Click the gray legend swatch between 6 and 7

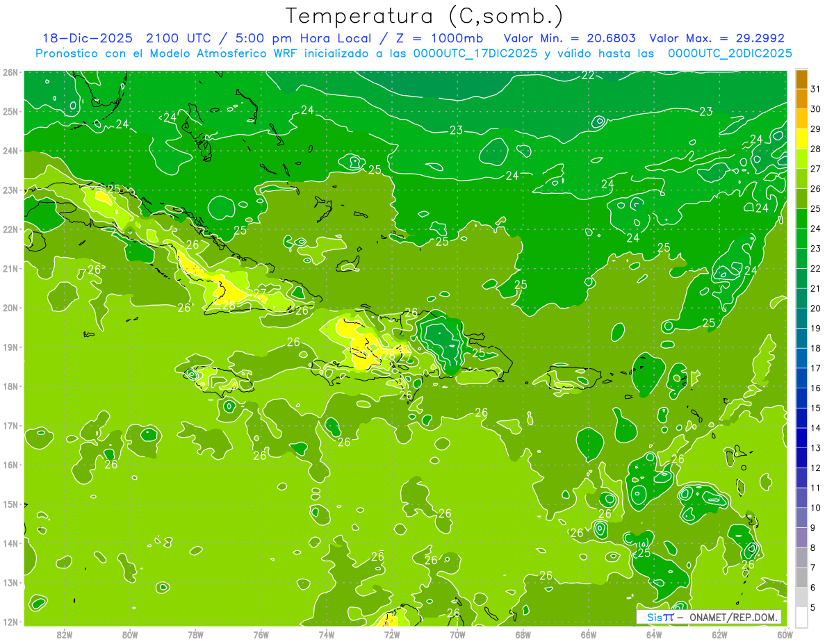coord(801,577)
